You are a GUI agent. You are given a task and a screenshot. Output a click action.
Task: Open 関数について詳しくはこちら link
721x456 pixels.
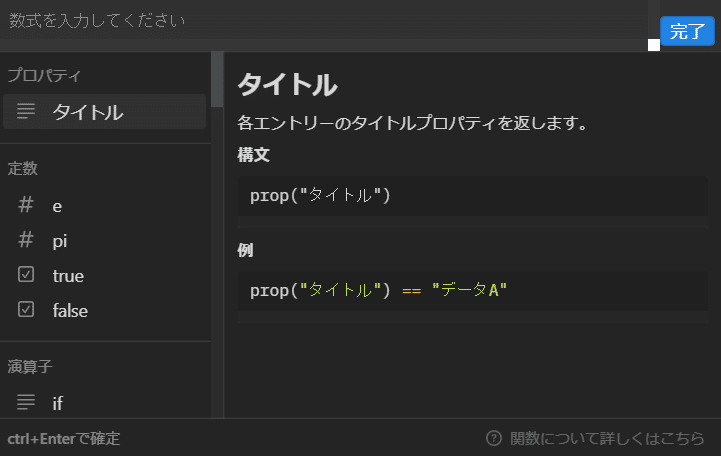click(607, 438)
